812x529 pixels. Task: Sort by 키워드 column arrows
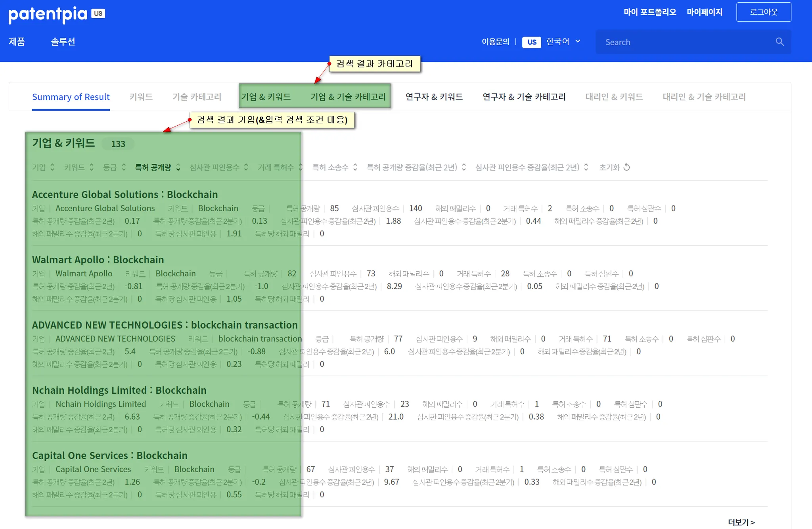(92, 167)
